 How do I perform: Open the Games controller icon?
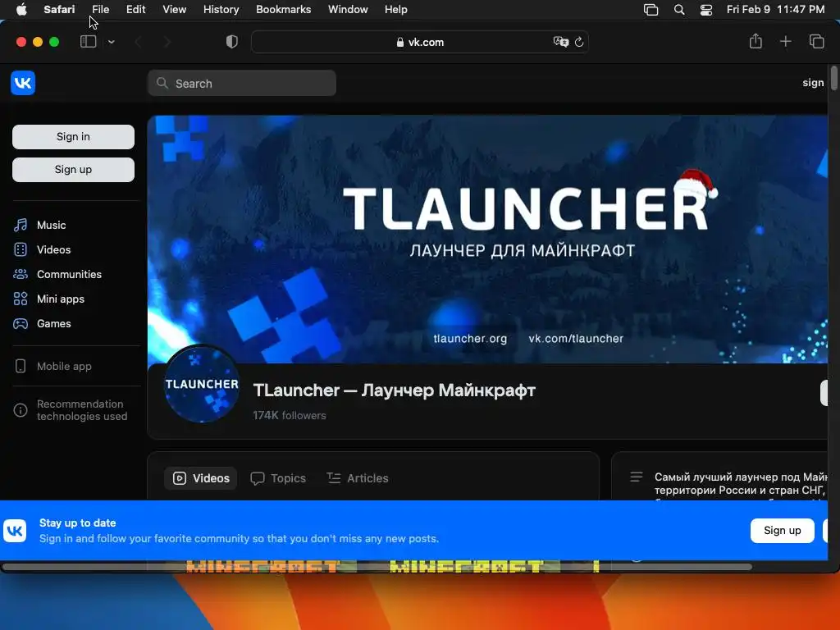click(21, 323)
